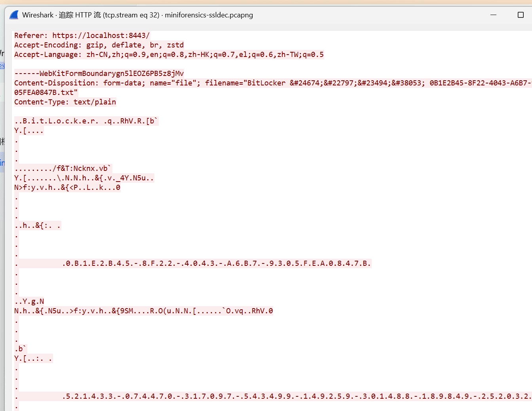Click the ..h..&{:. . line
532x411 pixels.
coord(38,225)
